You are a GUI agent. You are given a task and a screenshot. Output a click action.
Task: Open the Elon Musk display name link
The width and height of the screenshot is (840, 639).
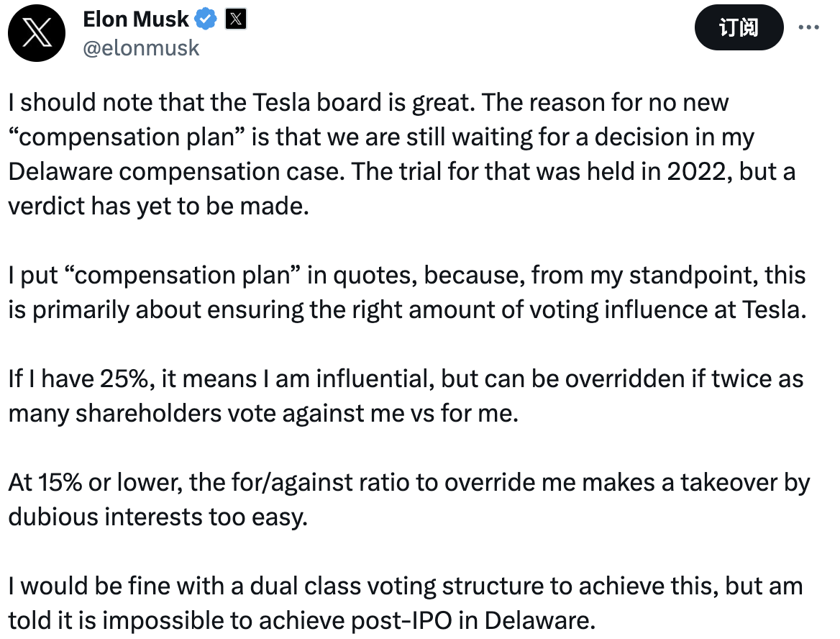[136, 19]
